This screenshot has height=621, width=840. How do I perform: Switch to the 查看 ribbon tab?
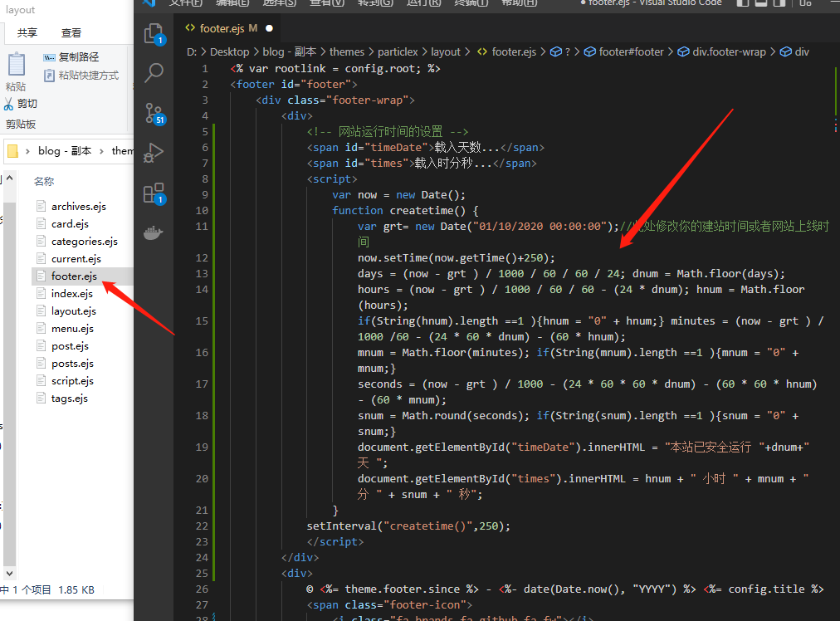[x=71, y=32]
